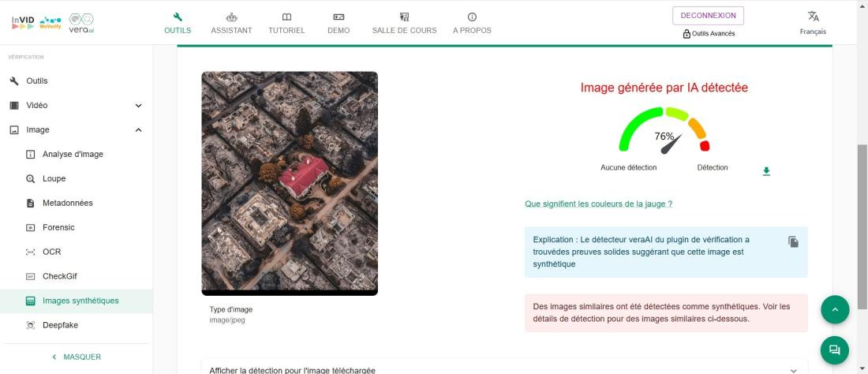Image resolution: width=868 pixels, height=374 pixels.
Task: Select the Loupe magnifier tool
Action: click(x=54, y=178)
